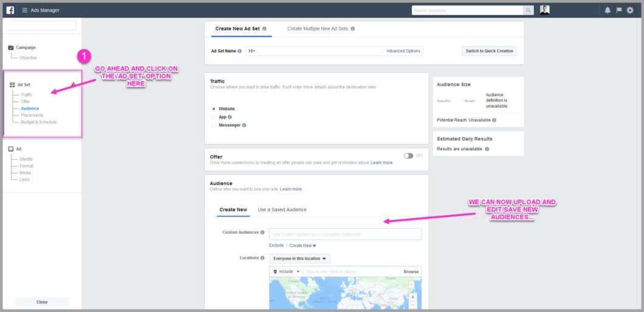Click the Exclude link
644x312 pixels.
276,246
